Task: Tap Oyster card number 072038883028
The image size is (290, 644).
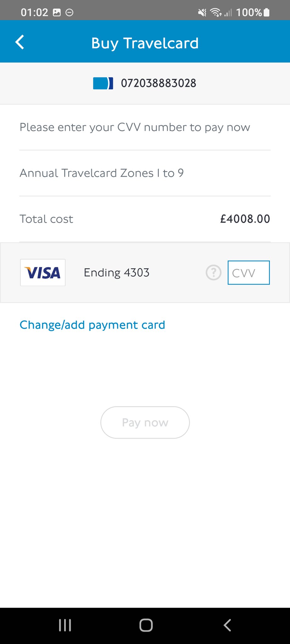Action: 159,83
